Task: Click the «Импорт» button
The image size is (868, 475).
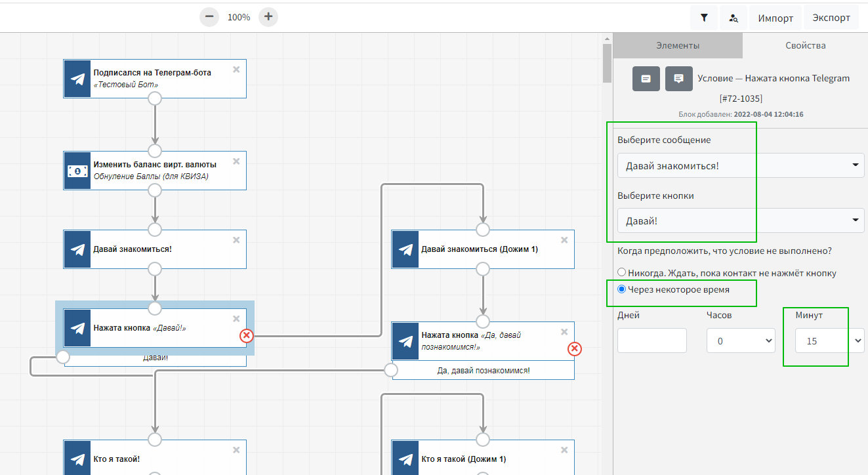Action: (x=775, y=18)
